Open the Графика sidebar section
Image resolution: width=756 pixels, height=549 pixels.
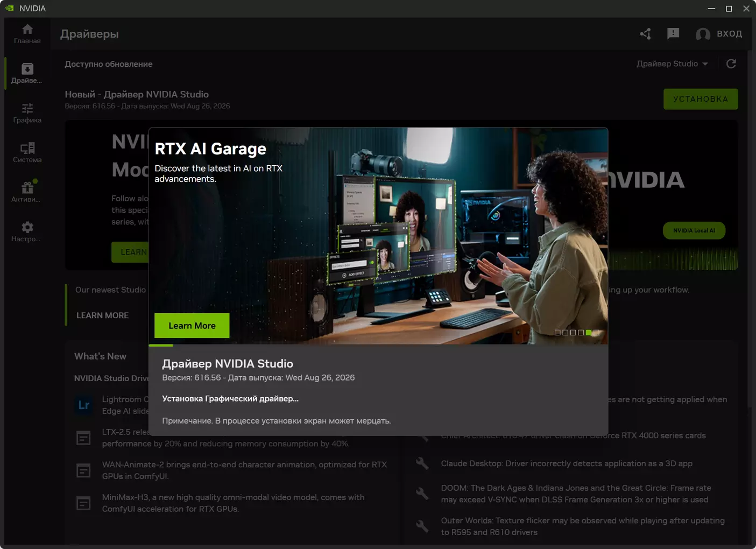click(27, 113)
